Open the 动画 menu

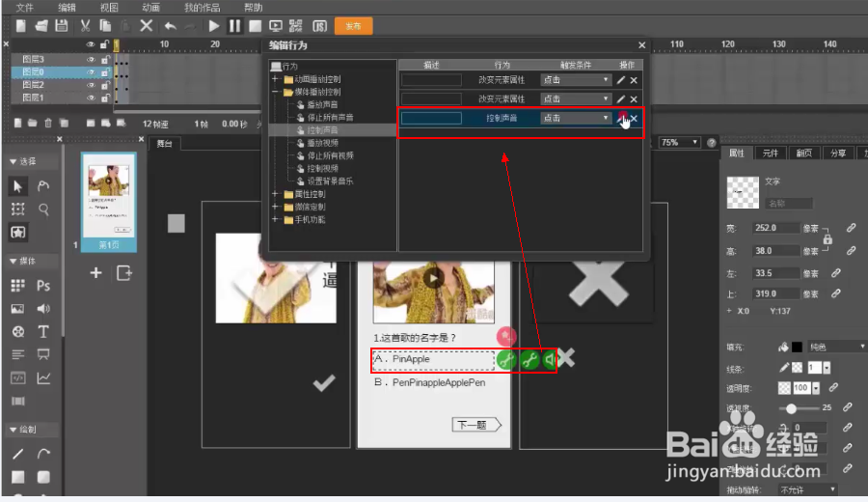150,7
